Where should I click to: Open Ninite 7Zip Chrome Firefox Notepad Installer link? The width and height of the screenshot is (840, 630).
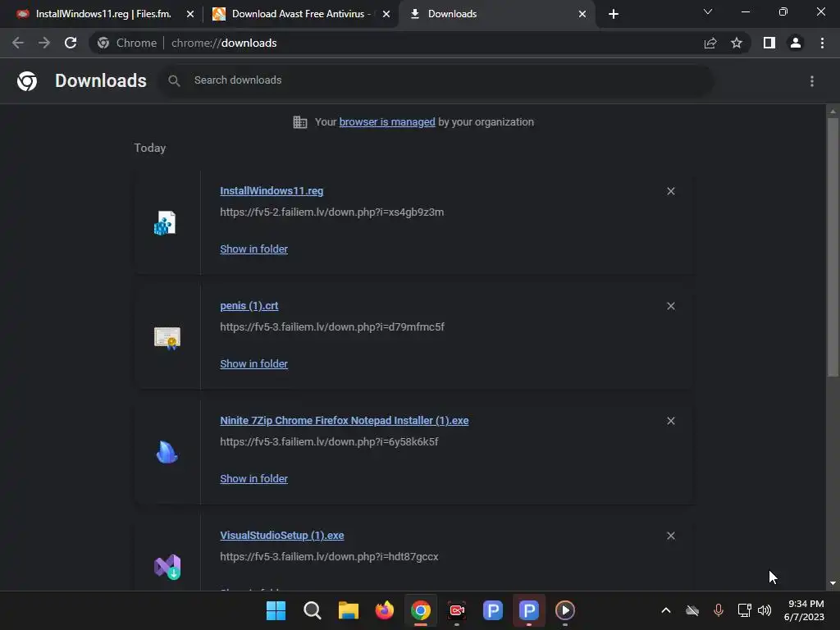(345, 421)
